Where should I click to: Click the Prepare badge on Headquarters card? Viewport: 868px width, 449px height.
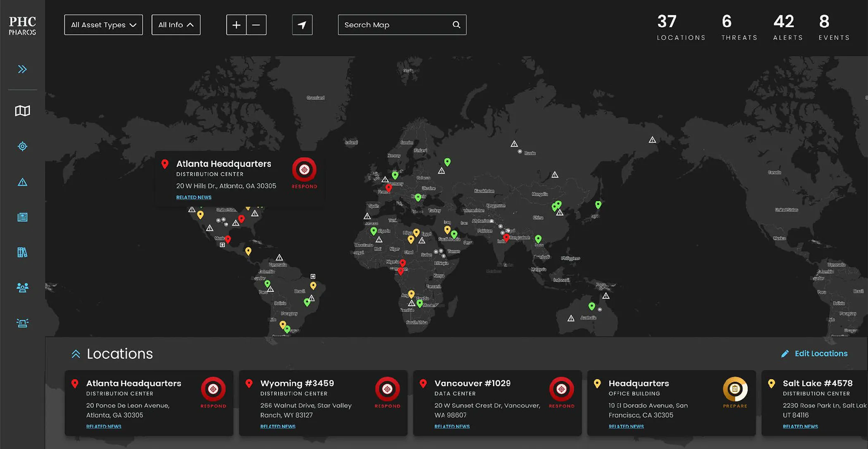735,389
